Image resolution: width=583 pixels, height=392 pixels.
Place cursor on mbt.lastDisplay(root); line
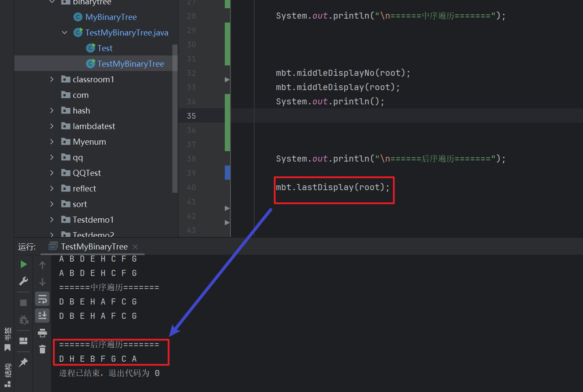point(333,187)
